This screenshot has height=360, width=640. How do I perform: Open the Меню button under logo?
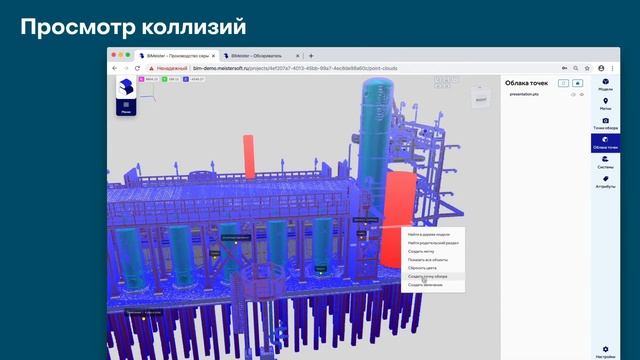click(126, 107)
